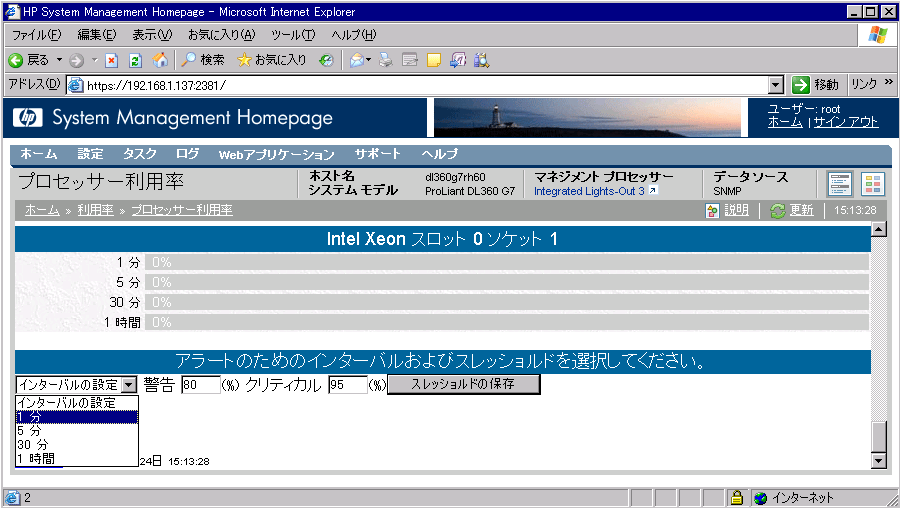The height and width of the screenshot is (508, 900).
Task: Click the Messenger toolbar icon
Action: tap(458, 60)
